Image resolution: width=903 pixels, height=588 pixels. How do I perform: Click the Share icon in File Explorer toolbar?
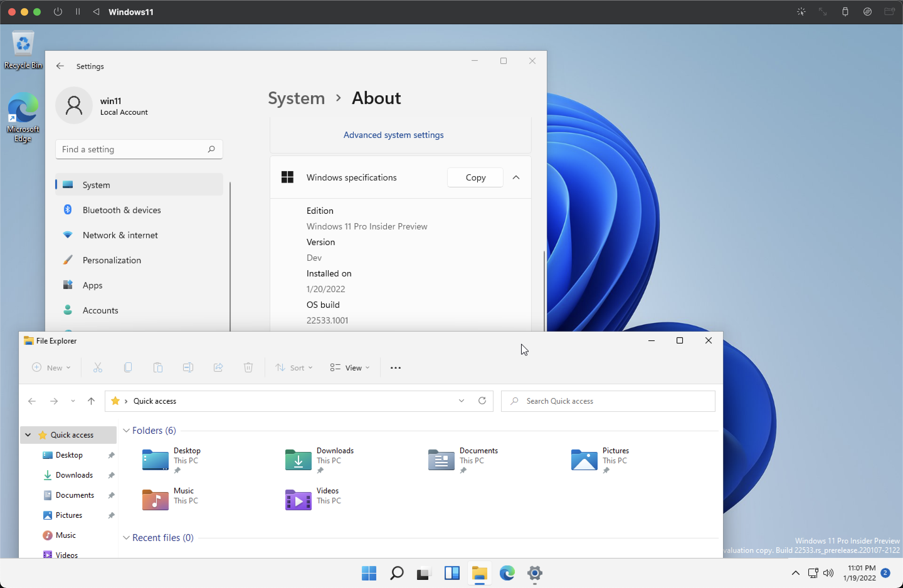[x=218, y=367]
